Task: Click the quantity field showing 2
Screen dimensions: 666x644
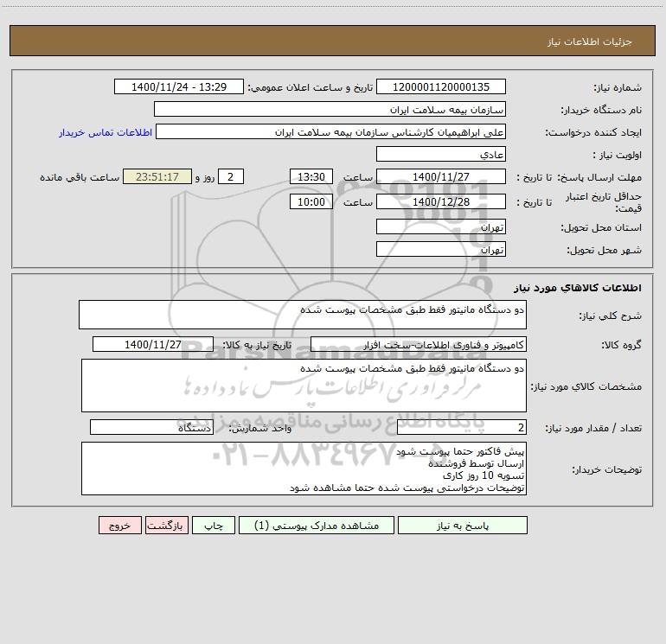Action: coord(462,427)
